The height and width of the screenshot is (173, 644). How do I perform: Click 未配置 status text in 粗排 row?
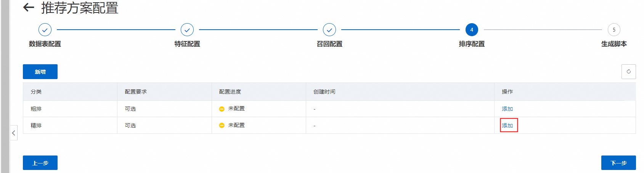coord(236,108)
